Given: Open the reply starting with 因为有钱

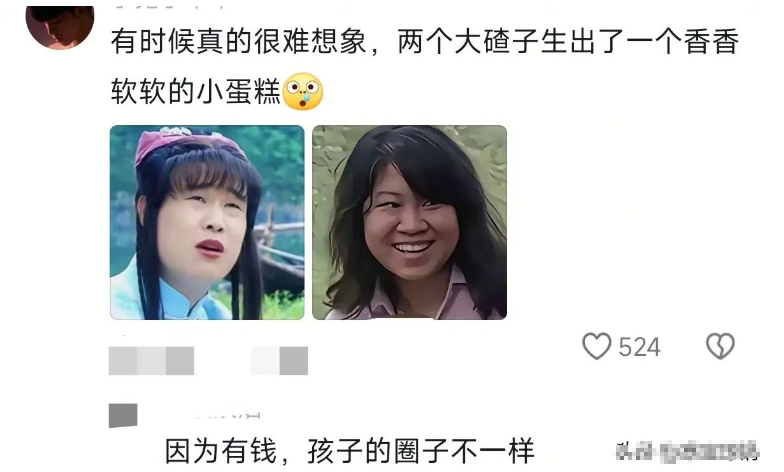Looking at the screenshot, I should (350, 452).
